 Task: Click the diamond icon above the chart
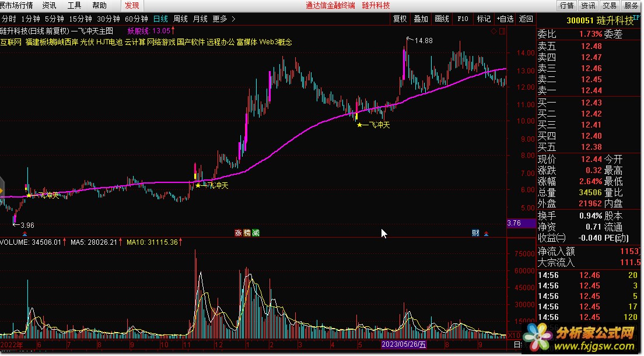coord(494,31)
